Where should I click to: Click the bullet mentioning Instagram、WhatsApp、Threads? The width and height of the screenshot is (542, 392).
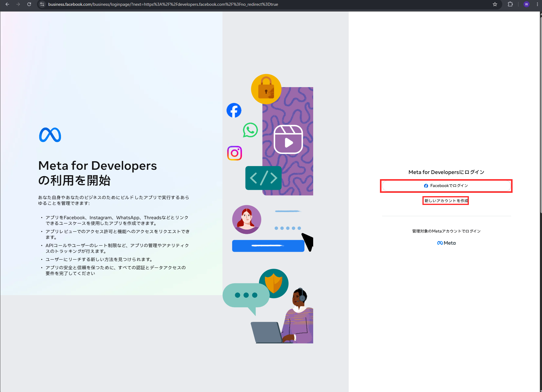(x=117, y=220)
